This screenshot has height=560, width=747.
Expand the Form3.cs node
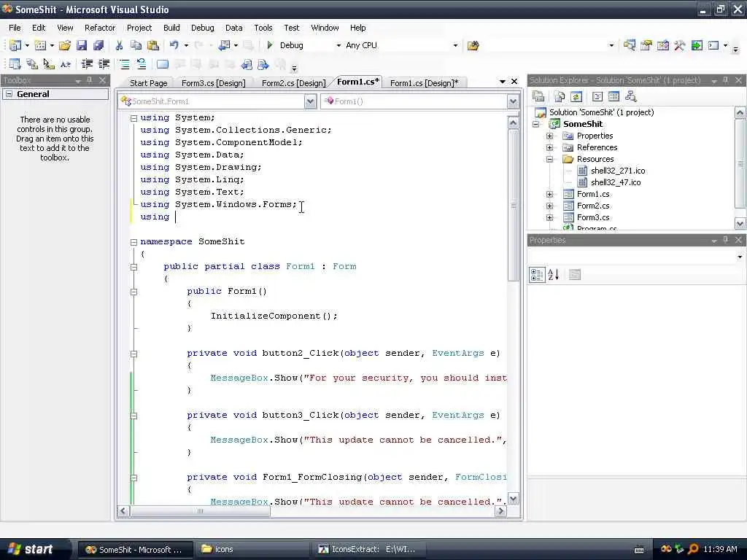[x=549, y=217]
